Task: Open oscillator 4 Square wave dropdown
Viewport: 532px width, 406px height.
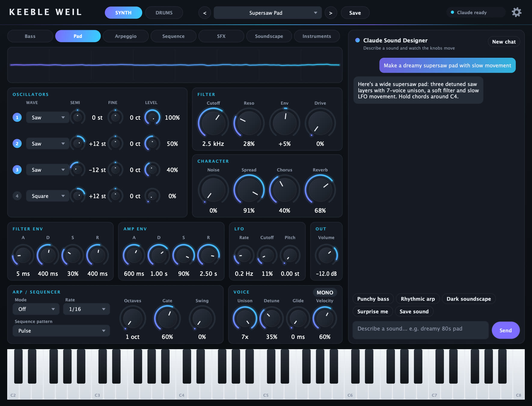Action: 47,196
